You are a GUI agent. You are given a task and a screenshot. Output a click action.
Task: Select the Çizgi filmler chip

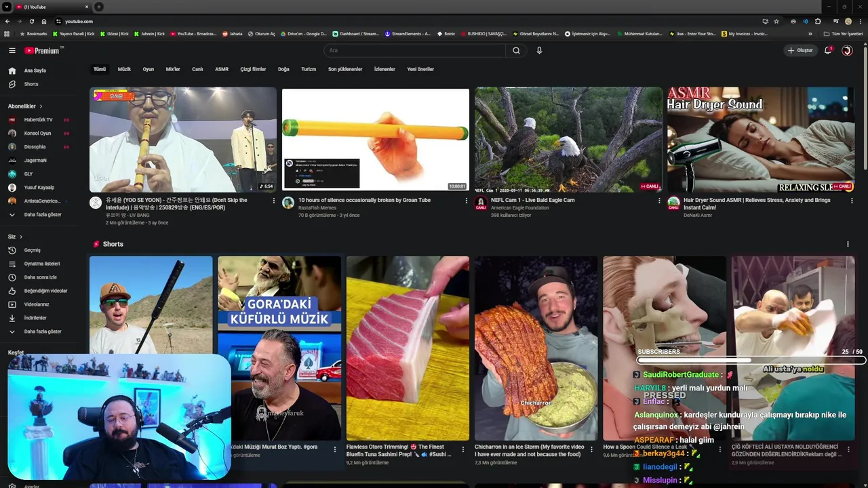pyautogui.click(x=253, y=69)
